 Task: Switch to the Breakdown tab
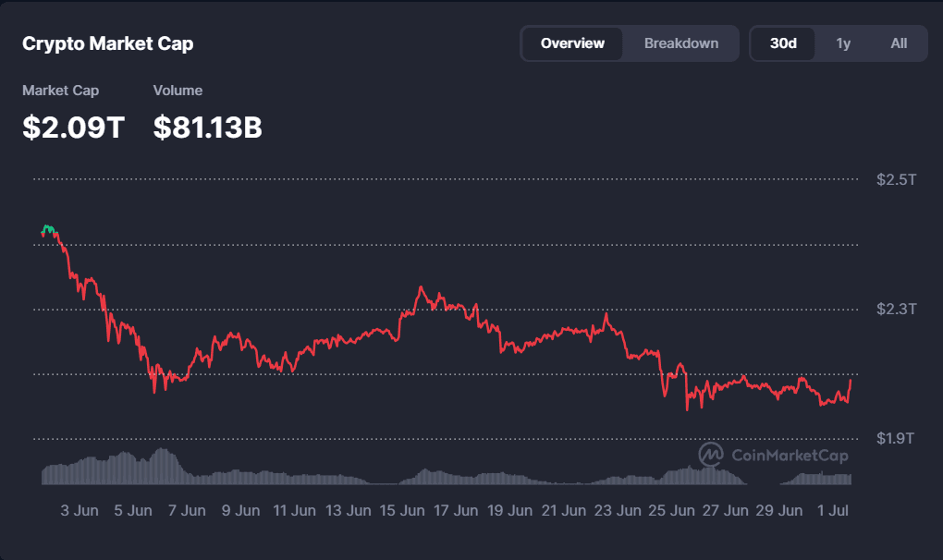coord(680,43)
